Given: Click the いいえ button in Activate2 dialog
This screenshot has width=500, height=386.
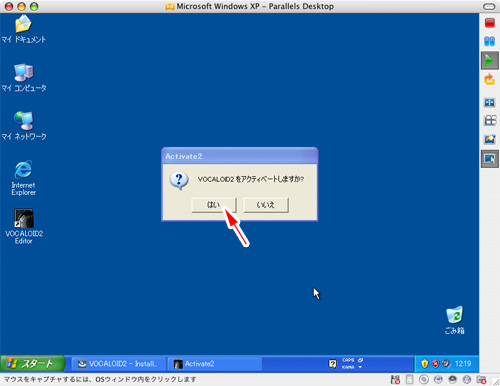Looking at the screenshot, I should click(x=266, y=205).
